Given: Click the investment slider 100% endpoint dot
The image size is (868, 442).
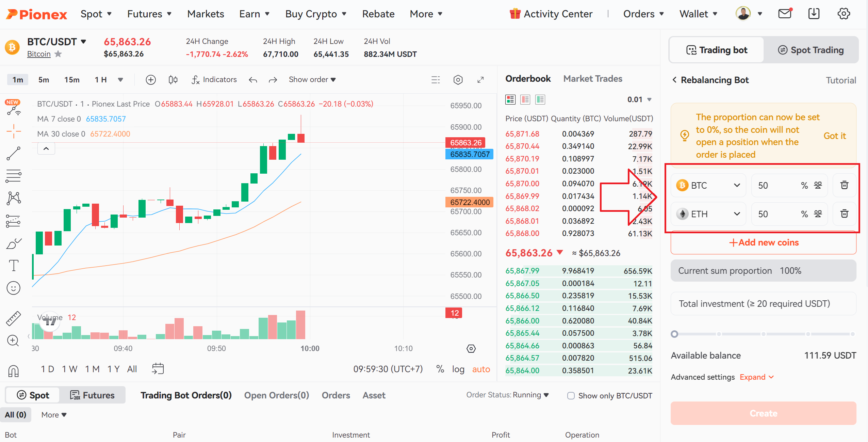Looking at the screenshot, I should 852,334.
